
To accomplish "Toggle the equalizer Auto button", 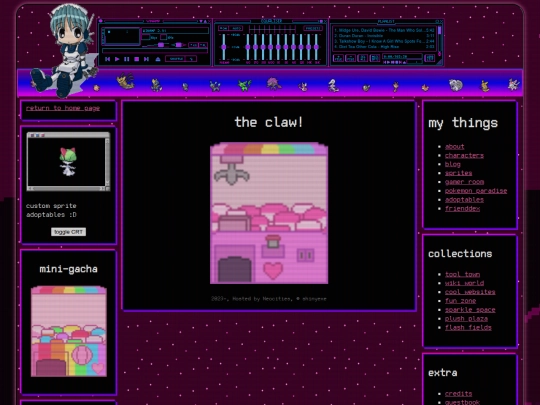I will click(x=236, y=28).
